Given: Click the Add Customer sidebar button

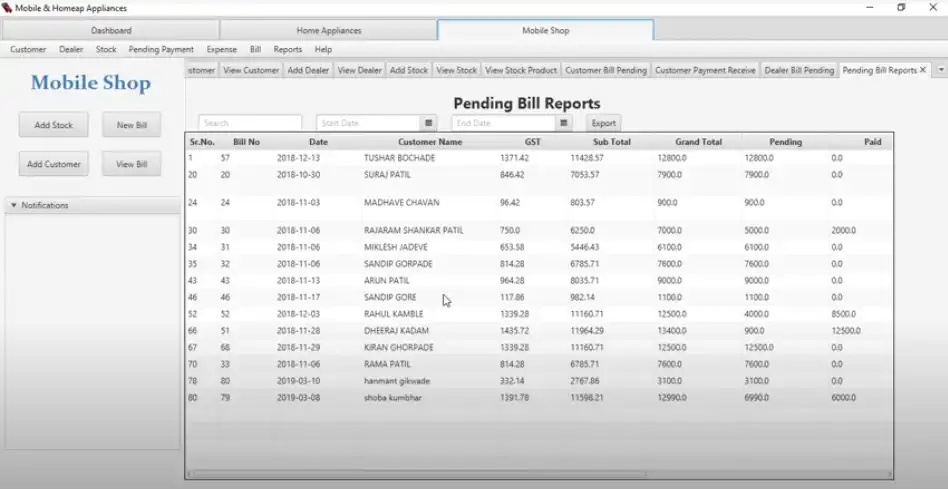Looking at the screenshot, I should click(x=54, y=164).
